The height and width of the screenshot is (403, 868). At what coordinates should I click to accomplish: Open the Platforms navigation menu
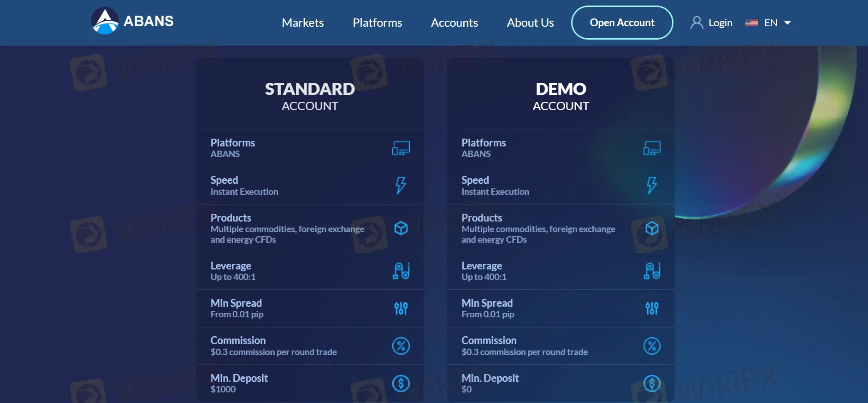tap(377, 23)
